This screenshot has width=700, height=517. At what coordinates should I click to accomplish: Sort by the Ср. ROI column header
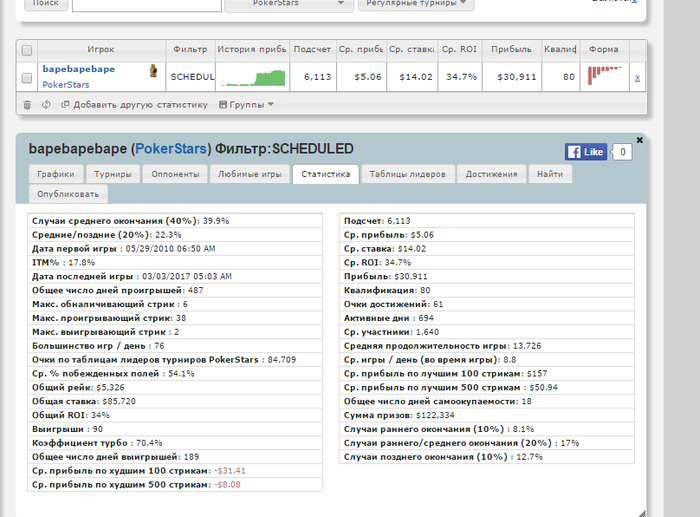459,50
